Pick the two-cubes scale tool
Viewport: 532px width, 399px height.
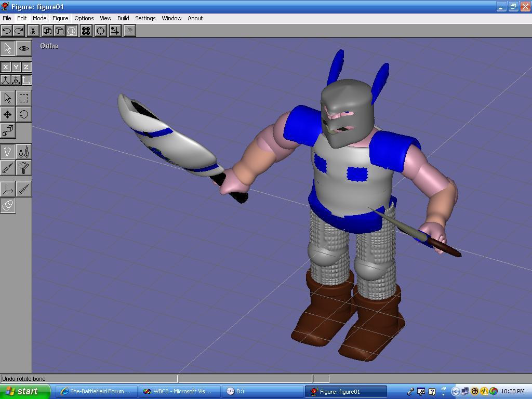click(x=7, y=130)
